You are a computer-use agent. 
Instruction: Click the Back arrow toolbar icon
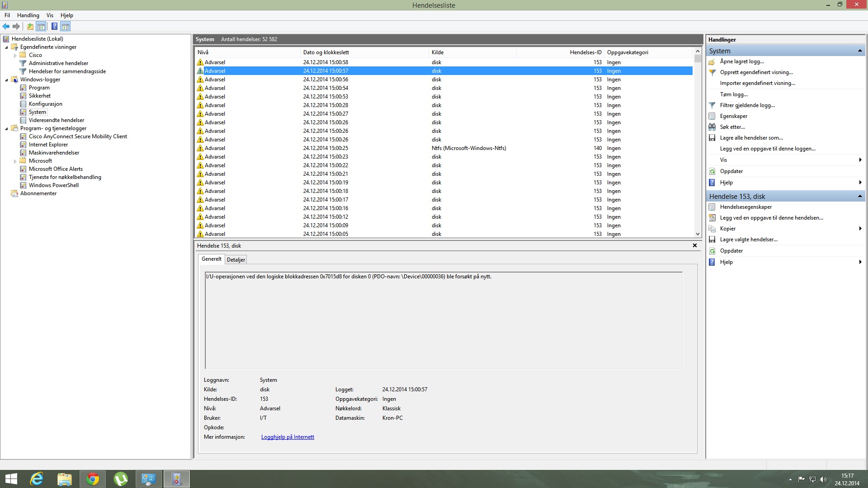(6, 27)
